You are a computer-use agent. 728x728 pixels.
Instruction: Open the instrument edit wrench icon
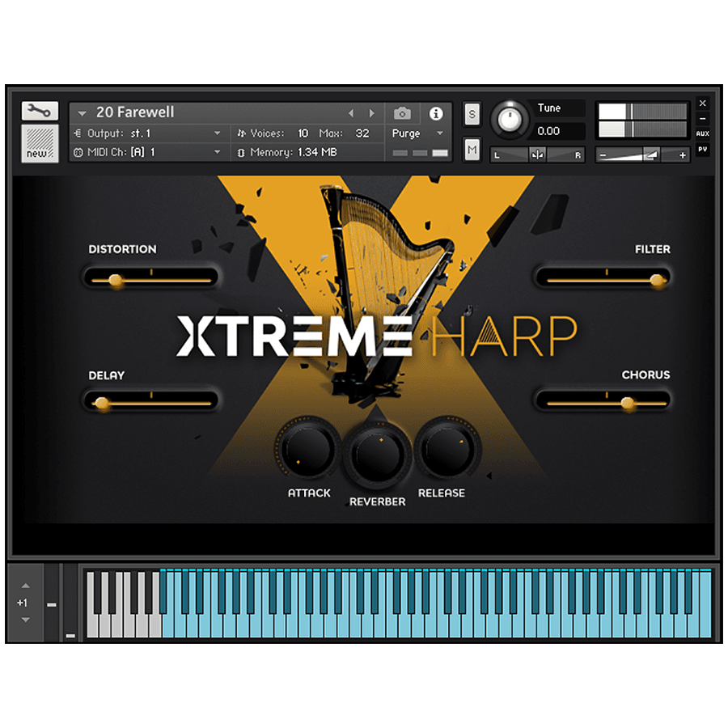(x=38, y=111)
